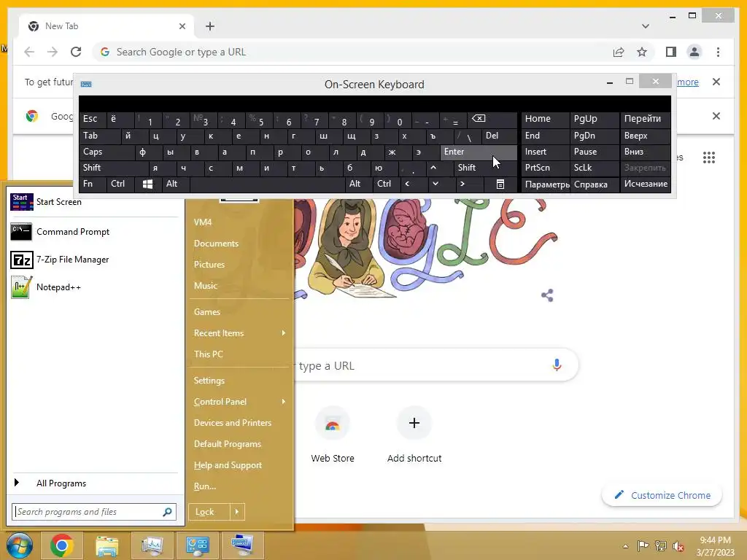Image resolution: width=747 pixels, height=560 pixels.
Task: Toggle the Insert key on keyboard
Action: tap(546, 152)
